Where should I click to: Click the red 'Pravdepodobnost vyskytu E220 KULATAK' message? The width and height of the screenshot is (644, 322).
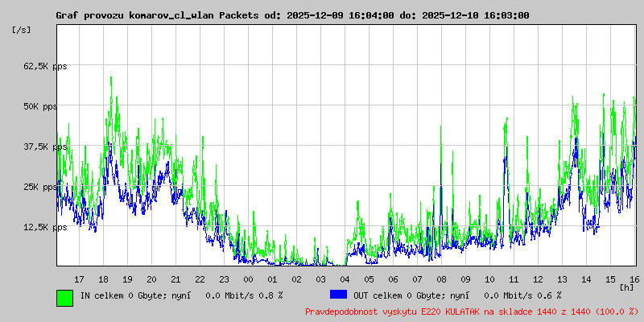472,312
